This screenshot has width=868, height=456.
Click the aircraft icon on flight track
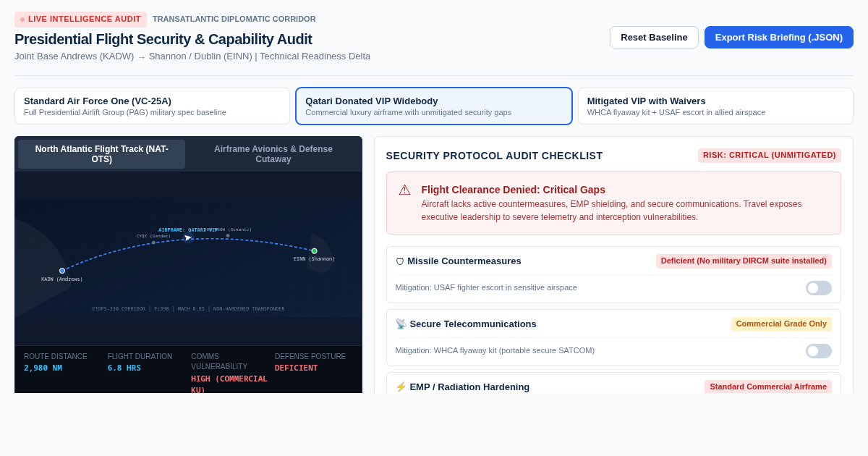click(x=188, y=237)
